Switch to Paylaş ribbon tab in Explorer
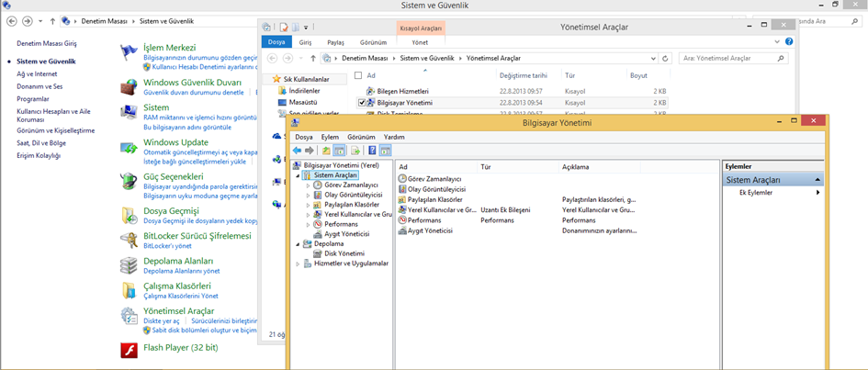Image resolution: width=868 pixels, height=370 pixels. (335, 42)
